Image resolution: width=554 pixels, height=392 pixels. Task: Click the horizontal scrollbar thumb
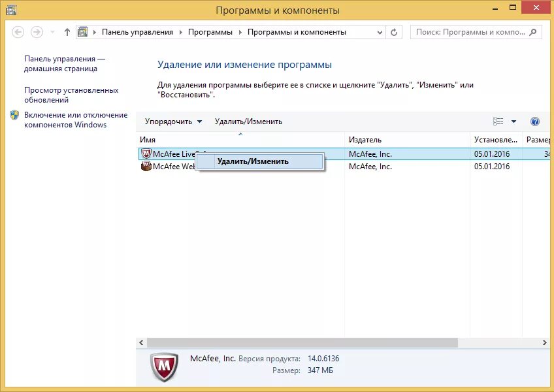tap(302, 342)
